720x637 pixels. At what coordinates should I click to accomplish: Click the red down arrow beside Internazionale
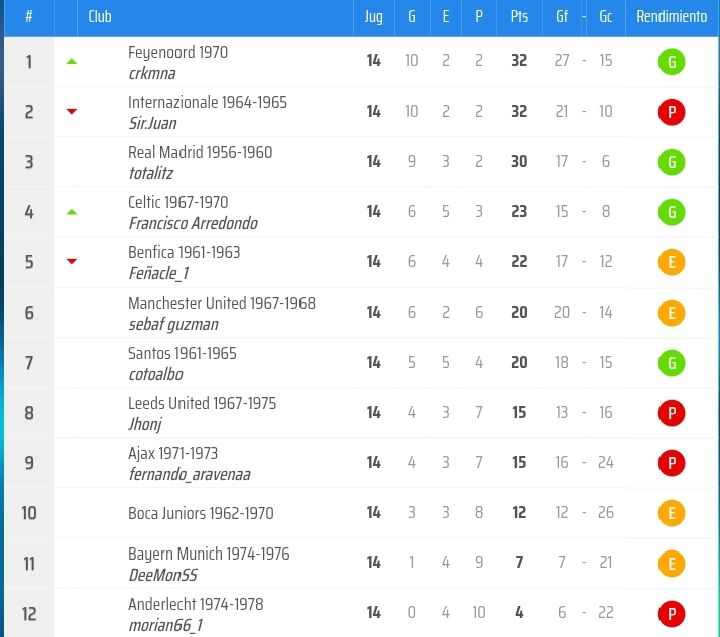(x=72, y=111)
